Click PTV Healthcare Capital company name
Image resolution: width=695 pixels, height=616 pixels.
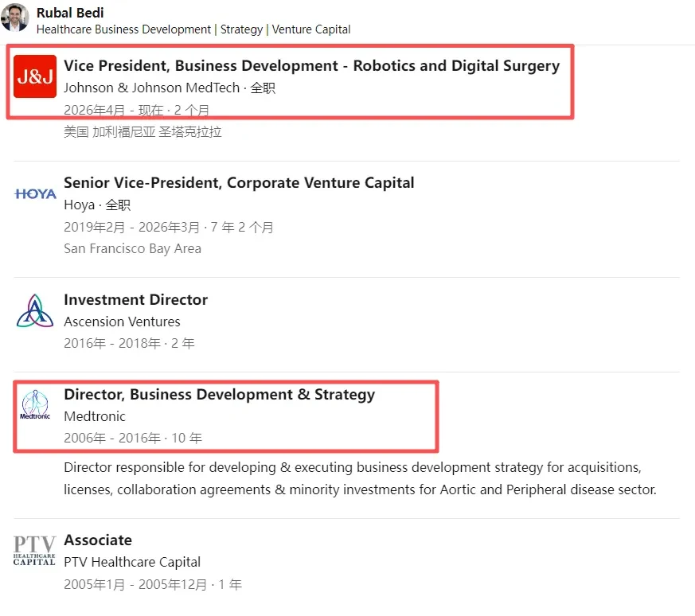coord(132,562)
